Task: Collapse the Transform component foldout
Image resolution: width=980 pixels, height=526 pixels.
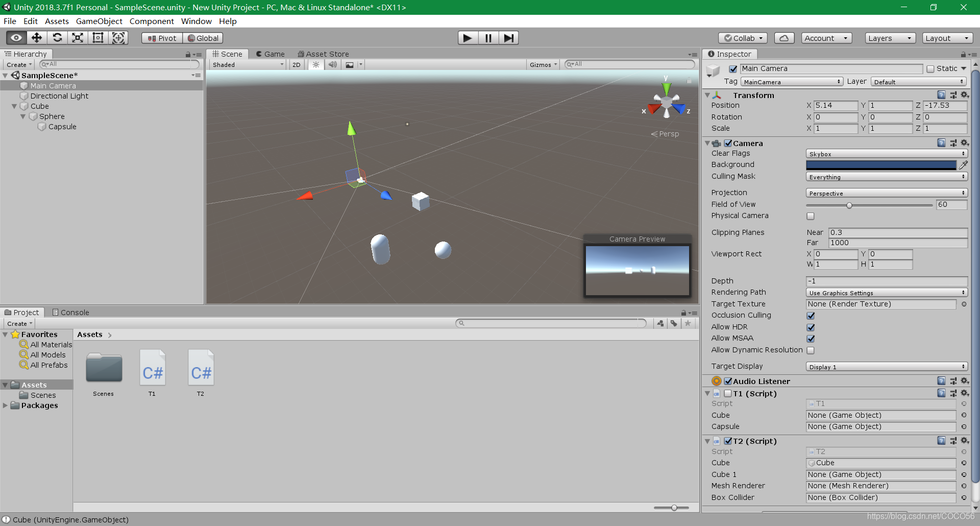Action: 707,95
